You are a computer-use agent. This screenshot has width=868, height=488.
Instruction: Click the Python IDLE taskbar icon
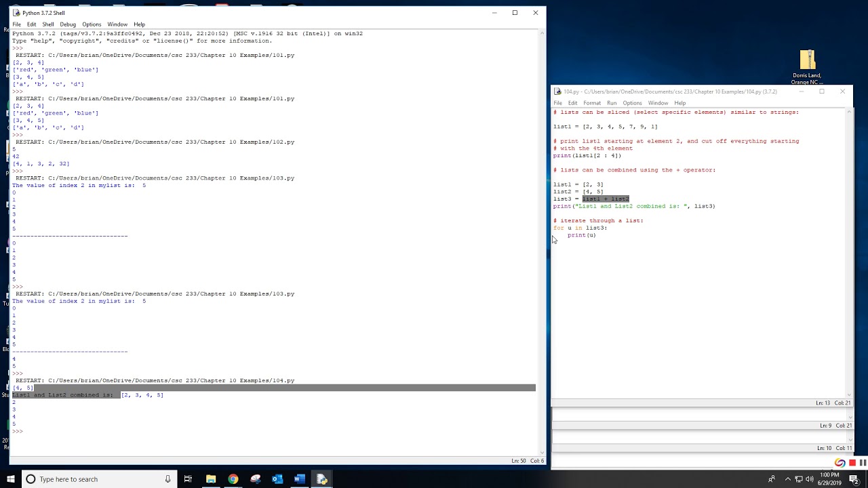[x=322, y=479]
